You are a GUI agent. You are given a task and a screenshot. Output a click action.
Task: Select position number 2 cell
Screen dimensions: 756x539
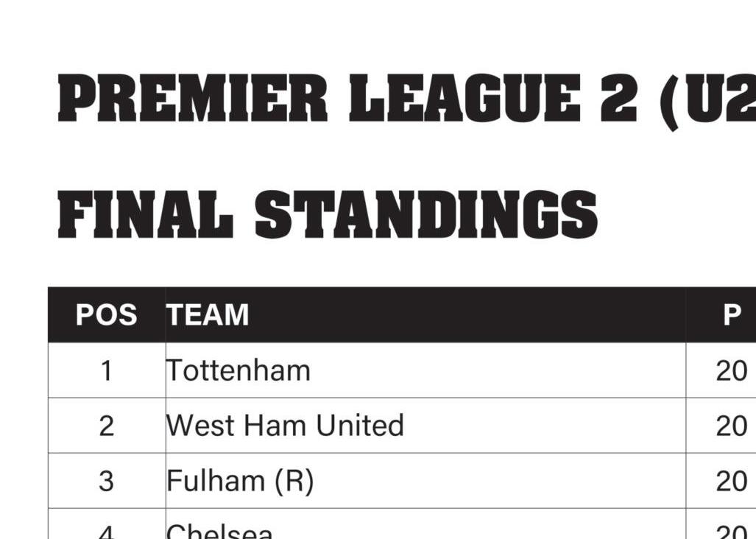(x=107, y=426)
